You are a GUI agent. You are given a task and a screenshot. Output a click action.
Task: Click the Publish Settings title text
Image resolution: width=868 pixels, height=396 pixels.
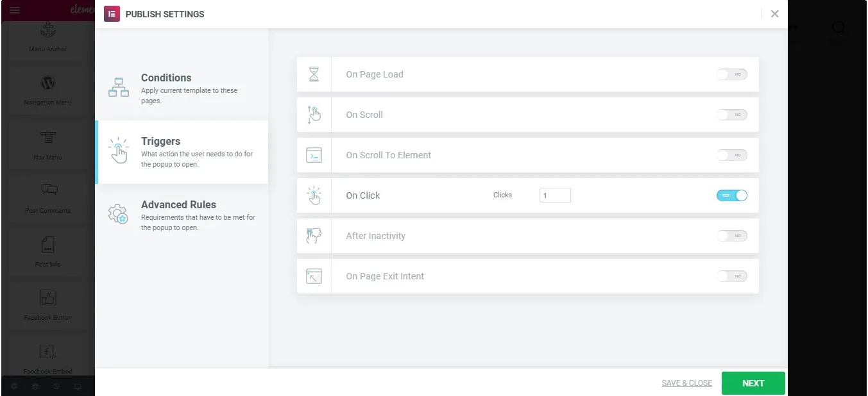coord(165,14)
